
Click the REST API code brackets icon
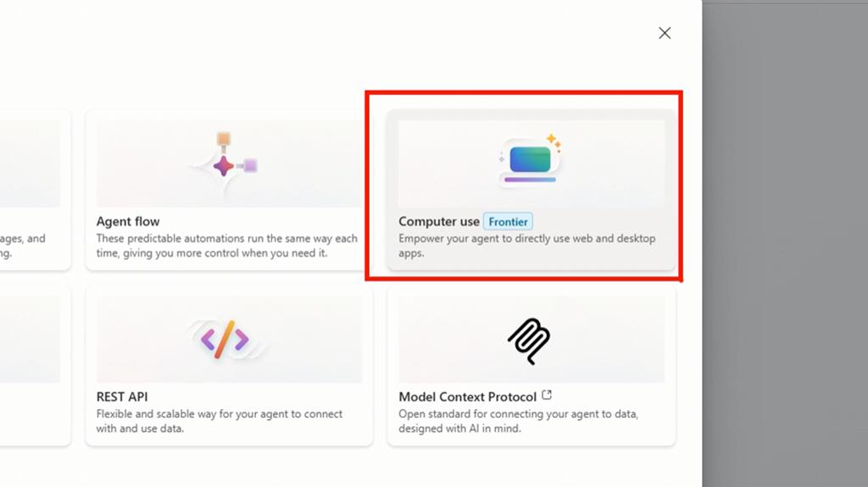tap(225, 340)
